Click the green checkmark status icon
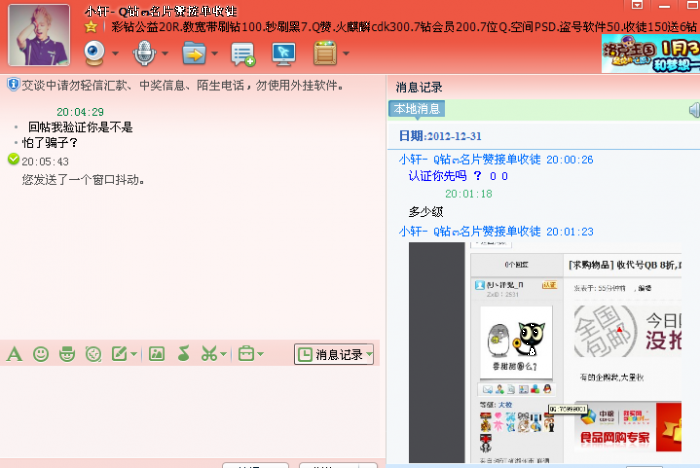The image size is (700, 468). pyautogui.click(x=14, y=159)
